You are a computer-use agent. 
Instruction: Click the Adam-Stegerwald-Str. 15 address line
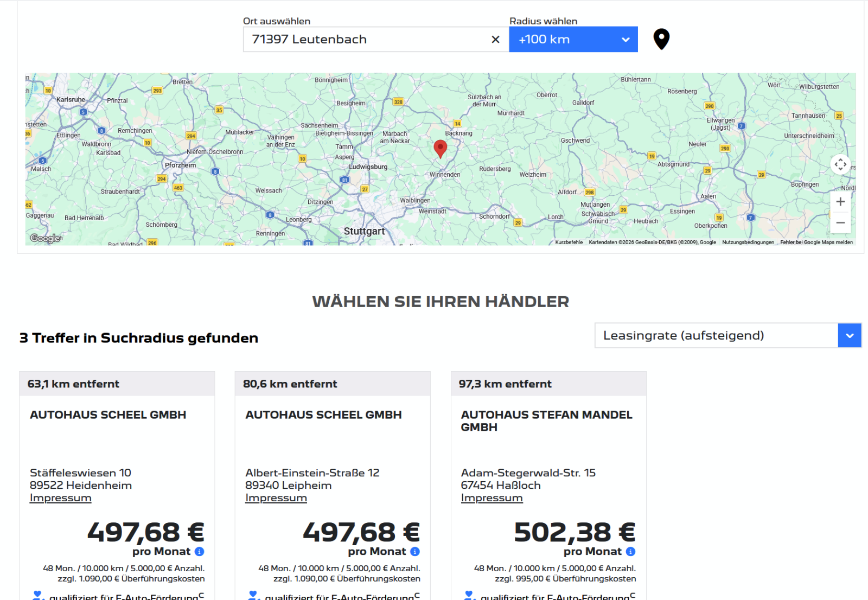tap(528, 473)
